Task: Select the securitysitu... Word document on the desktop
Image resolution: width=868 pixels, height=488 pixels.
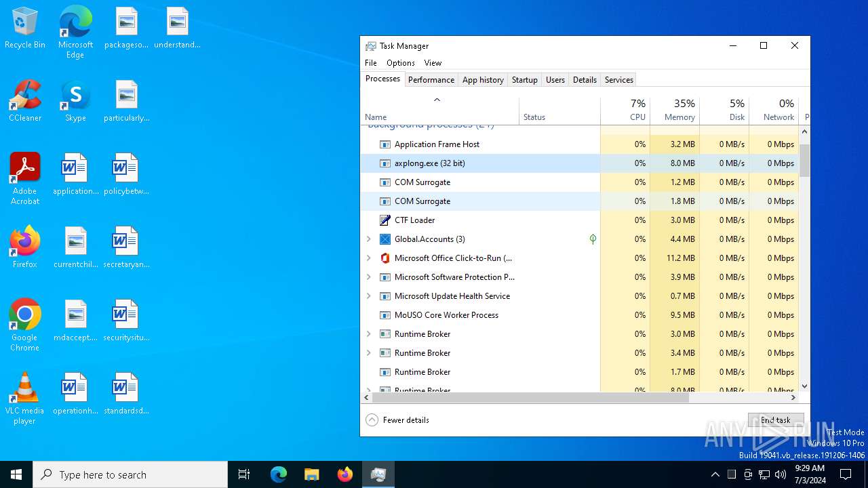Action: point(126,321)
